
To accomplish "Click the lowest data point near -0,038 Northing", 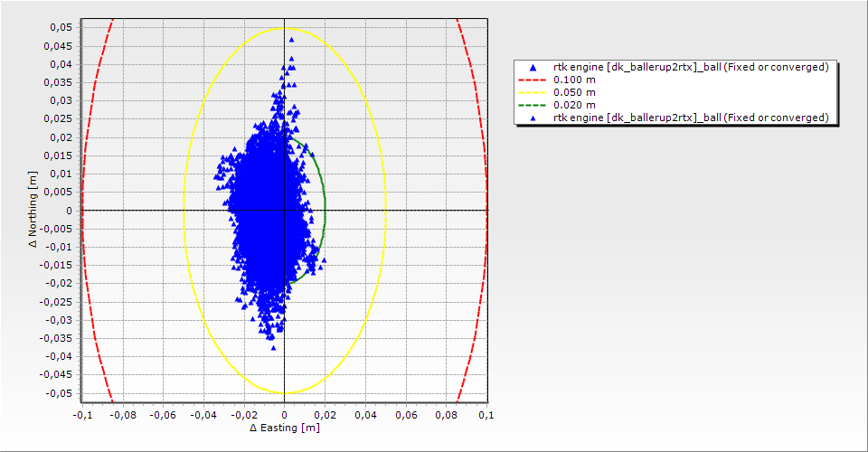I will pyautogui.click(x=273, y=348).
